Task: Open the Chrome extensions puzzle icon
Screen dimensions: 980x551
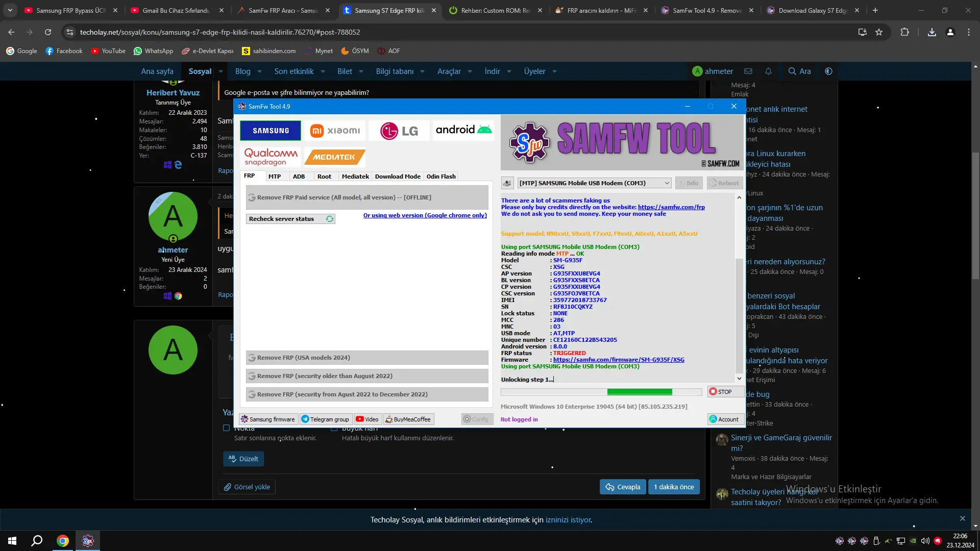Action: coord(904,32)
